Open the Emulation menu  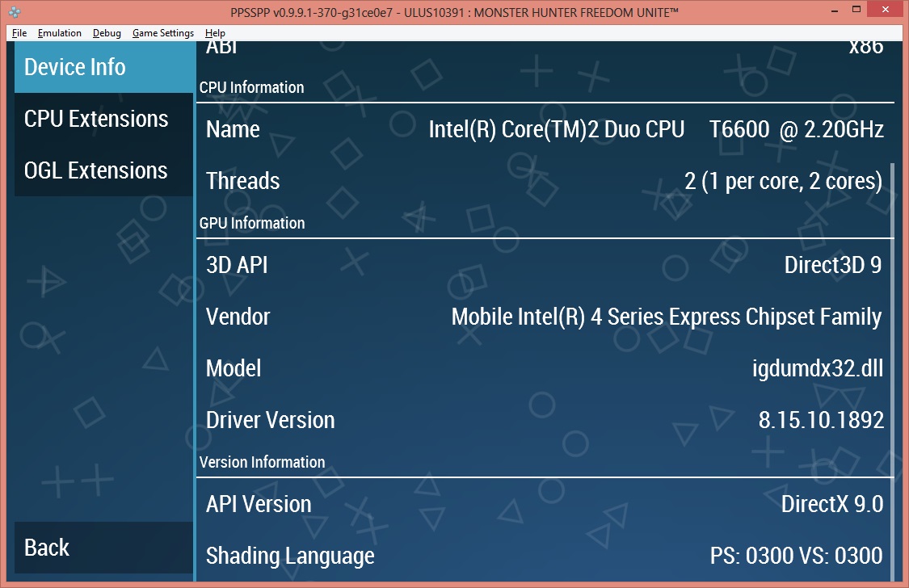59,33
